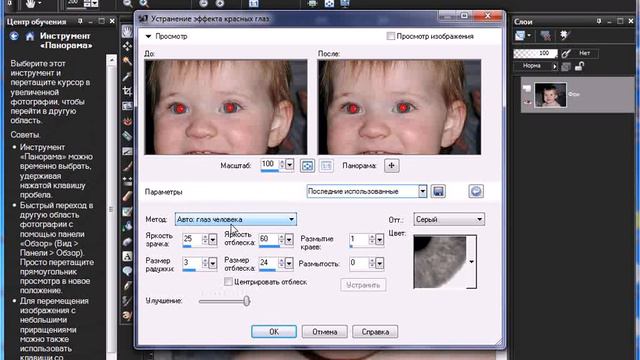
Task: Select the Straighten tool below Crop
Action: [x=127, y=106]
